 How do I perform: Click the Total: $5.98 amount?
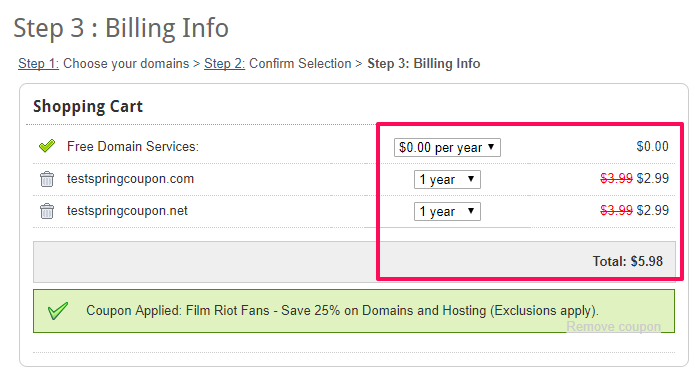coord(628,261)
